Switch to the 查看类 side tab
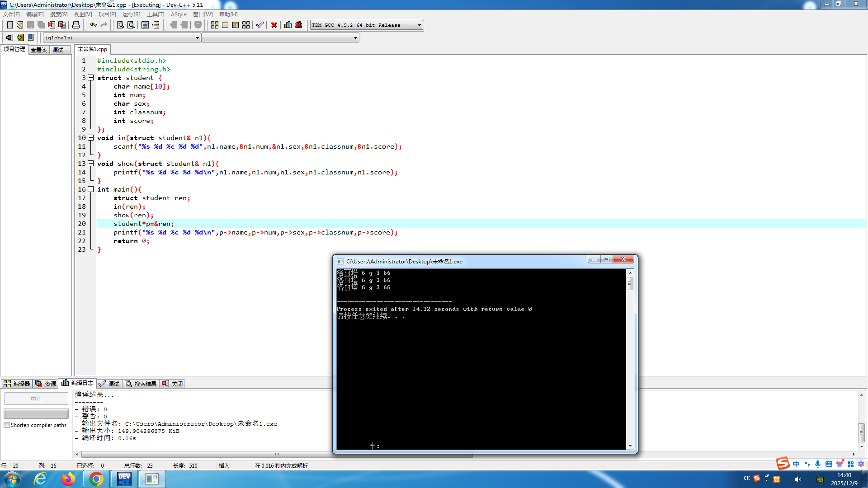The image size is (868, 488). pyautogui.click(x=39, y=50)
